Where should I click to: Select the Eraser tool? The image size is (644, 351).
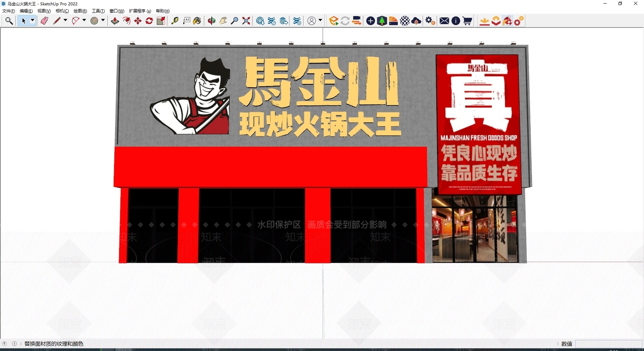(44, 21)
